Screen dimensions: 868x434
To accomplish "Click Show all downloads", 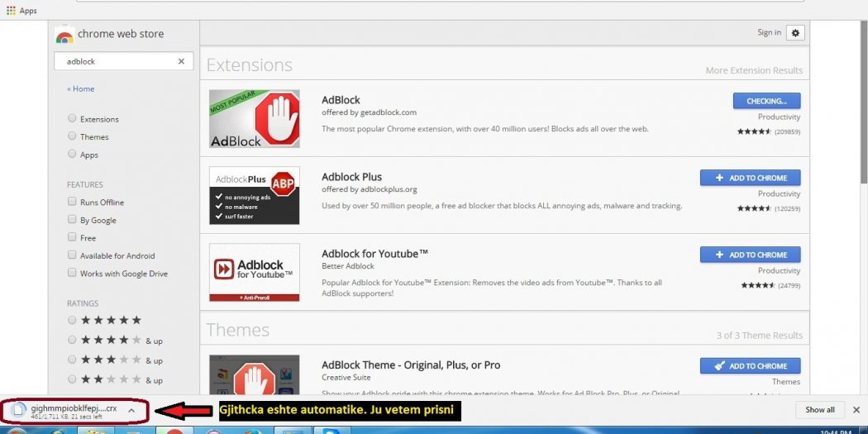I will coord(820,410).
